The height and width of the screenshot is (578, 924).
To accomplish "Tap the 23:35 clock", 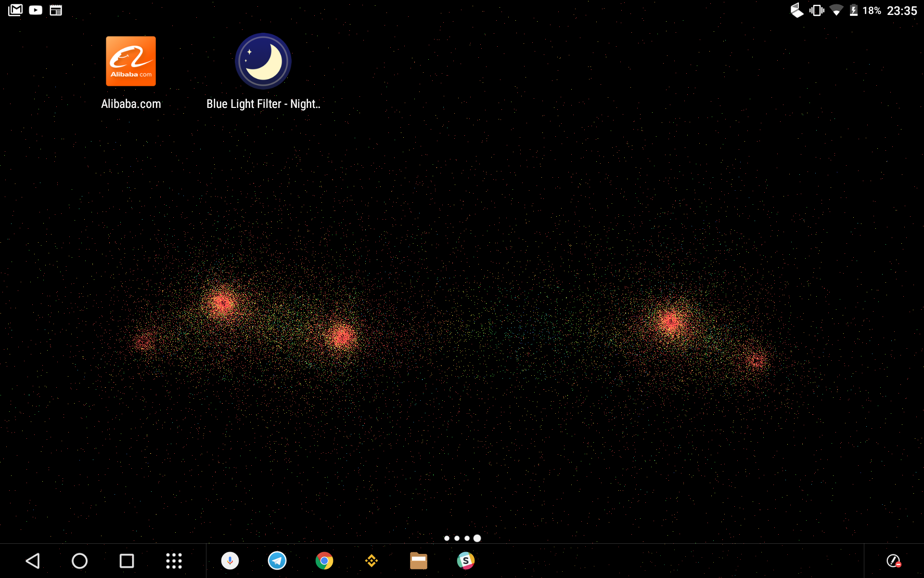I will [x=902, y=11].
